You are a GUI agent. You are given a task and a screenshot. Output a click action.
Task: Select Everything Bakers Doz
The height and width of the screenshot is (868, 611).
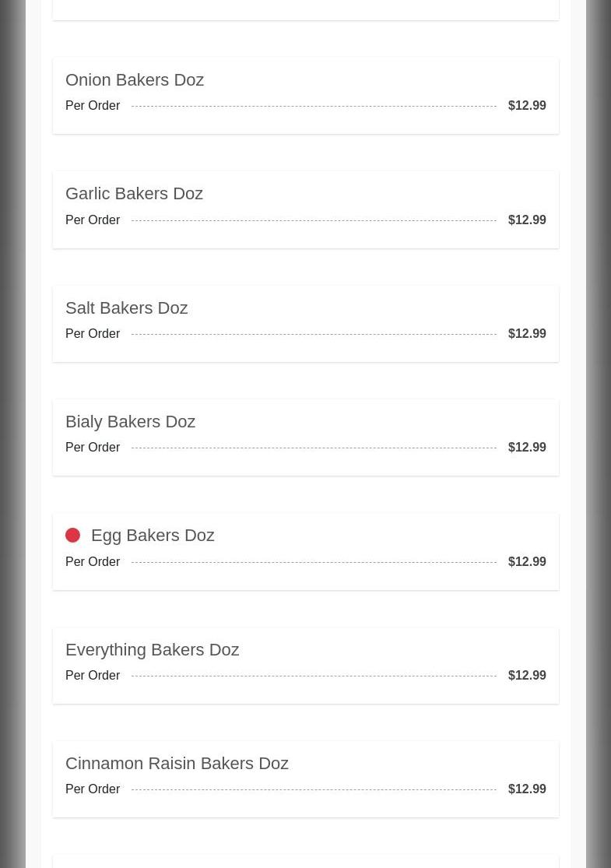pos(152,650)
